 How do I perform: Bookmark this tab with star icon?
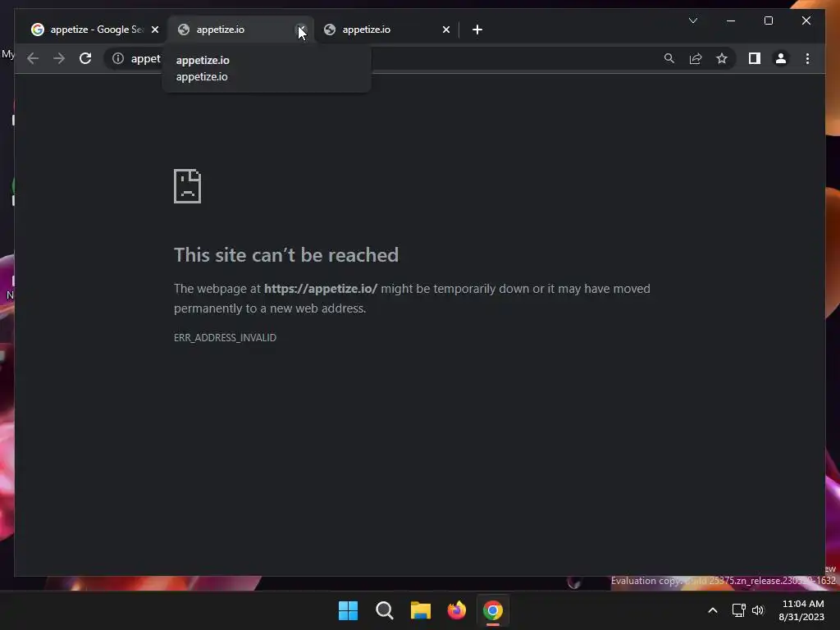point(722,58)
